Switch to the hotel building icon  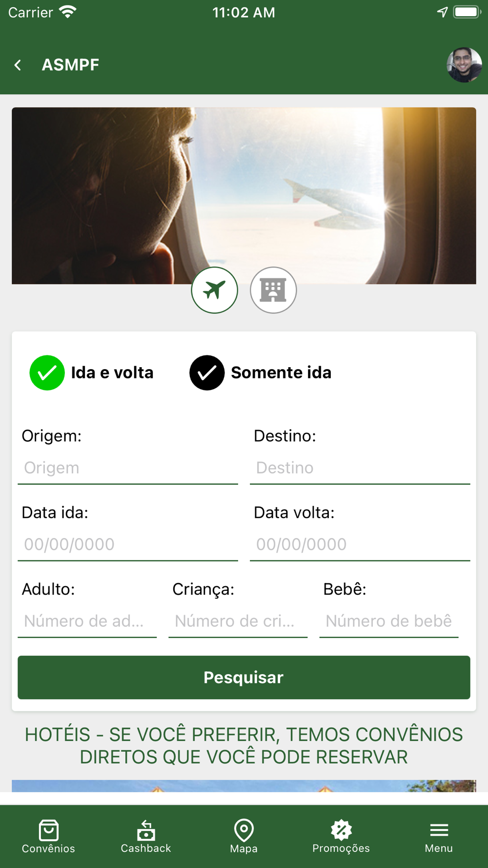(273, 290)
